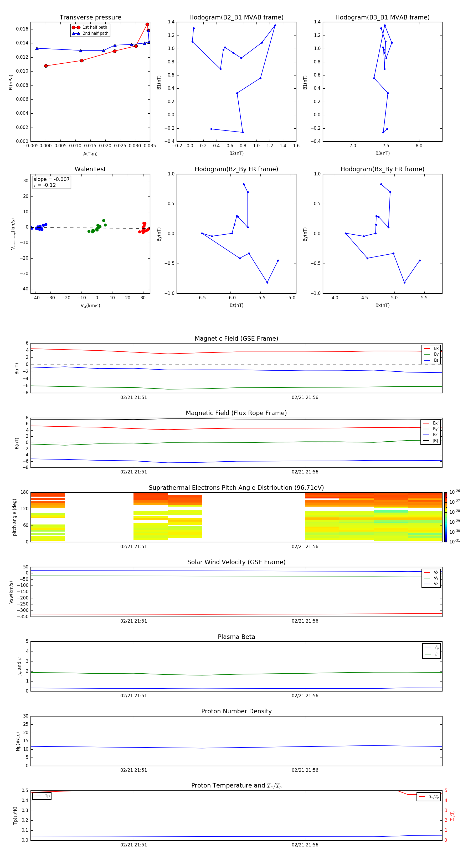Select the "slope = -0.007" annotation
The image size is (473, 868).
tap(52, 179)
